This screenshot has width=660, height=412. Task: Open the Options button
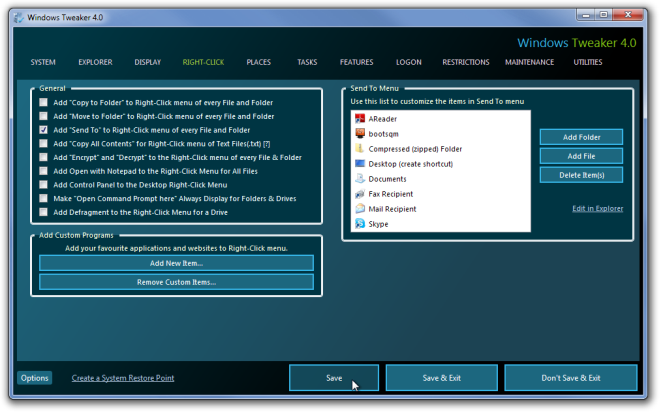coord(35,378)
